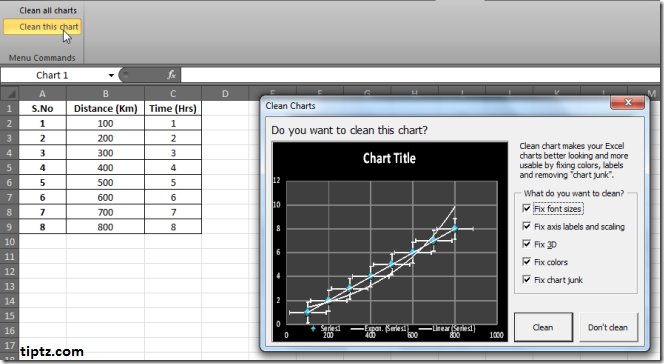Toggle Fix chart junk checkbox
The height and width of the screenshot is (364, 664).
pos(527,279)
